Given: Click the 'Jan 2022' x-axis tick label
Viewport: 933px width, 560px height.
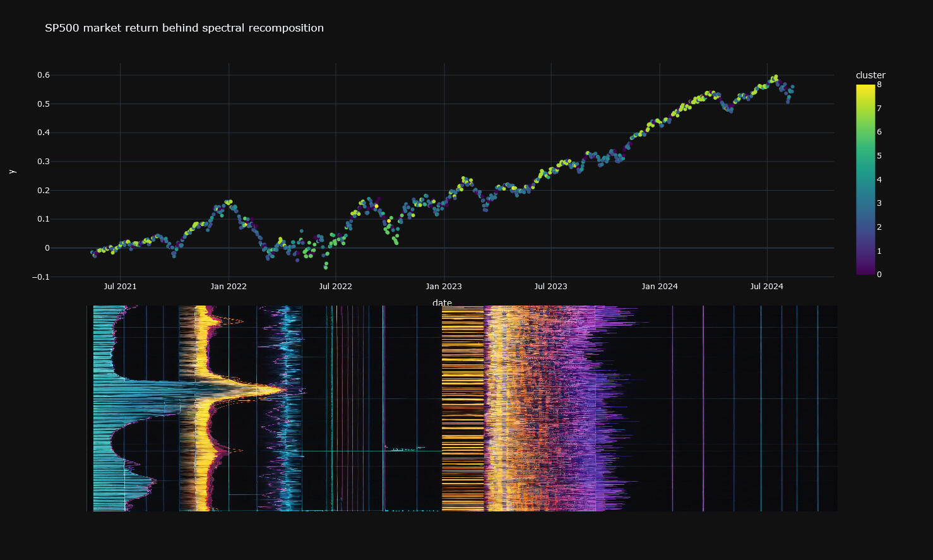Looking at the screenshot, I should coord(228,286).
